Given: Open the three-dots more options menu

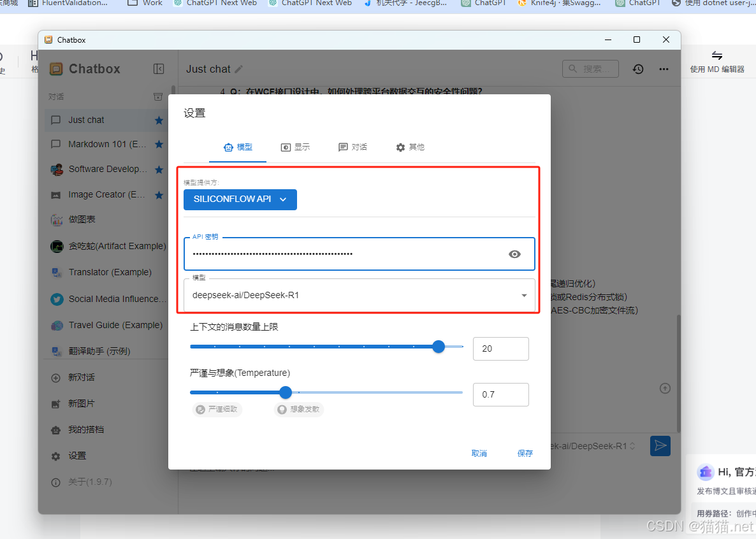Looking at the screenshot, I should [x=664, y=69].
